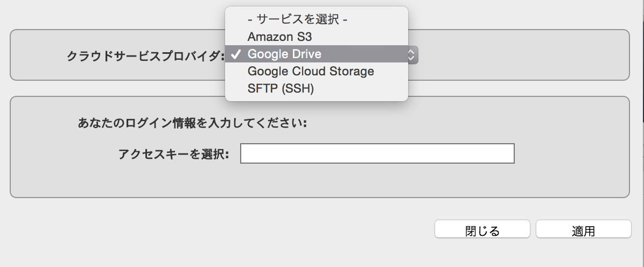Screen dimensions: 644x267
Task: Choose the '- サービスを選択 -' placeholder entry
Action: [317, 20]
